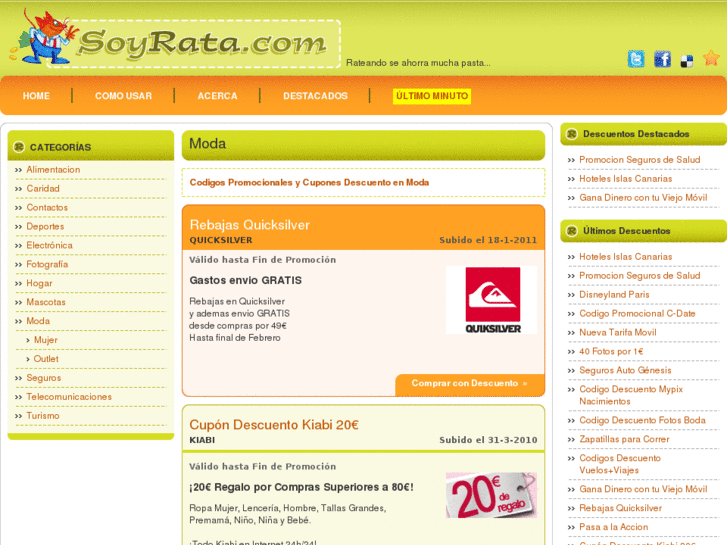Open Promocion Seguros de Salud in Descuentos Destacados
727x545 pixels.
pos(640,160)
